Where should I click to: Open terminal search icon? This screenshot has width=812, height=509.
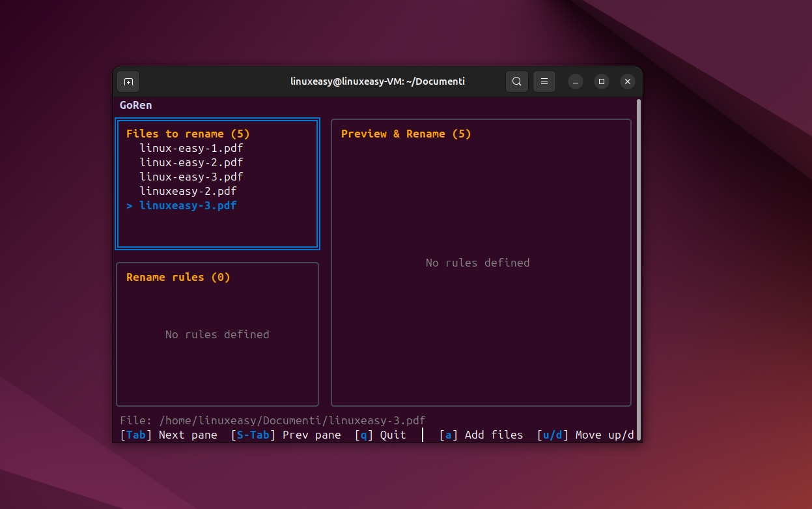[x=516, y=81]
